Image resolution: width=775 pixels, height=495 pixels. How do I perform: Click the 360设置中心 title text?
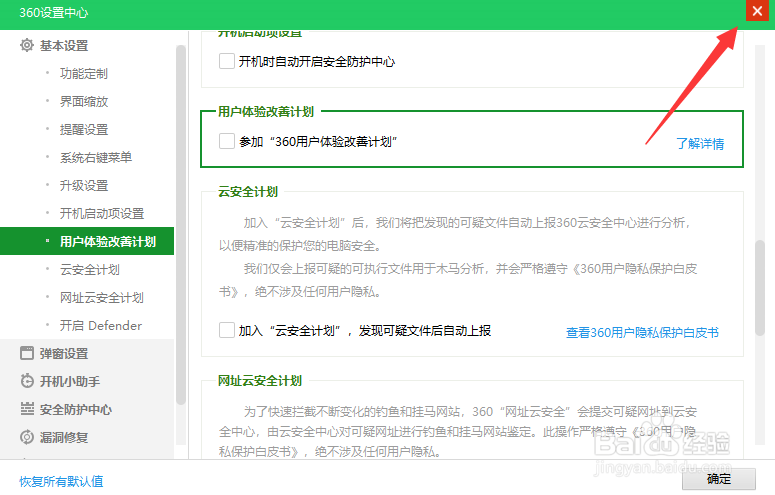click(53, 12)
